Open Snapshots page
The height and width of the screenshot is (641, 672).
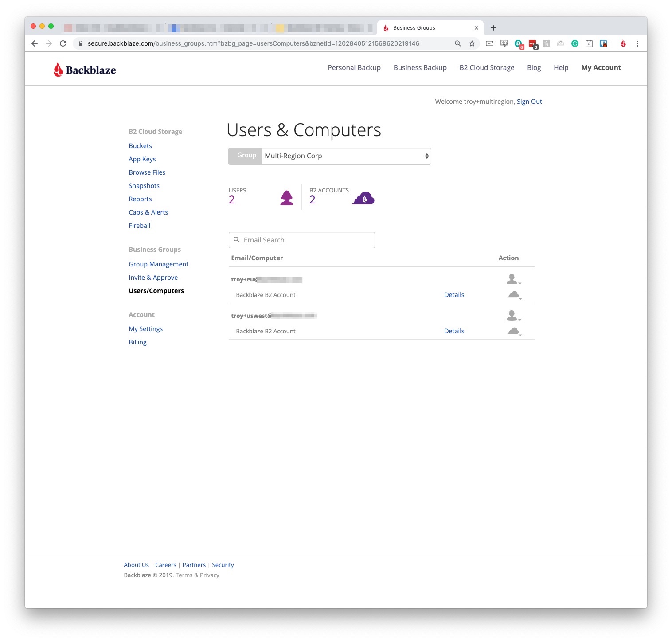[x=144, y=186]
